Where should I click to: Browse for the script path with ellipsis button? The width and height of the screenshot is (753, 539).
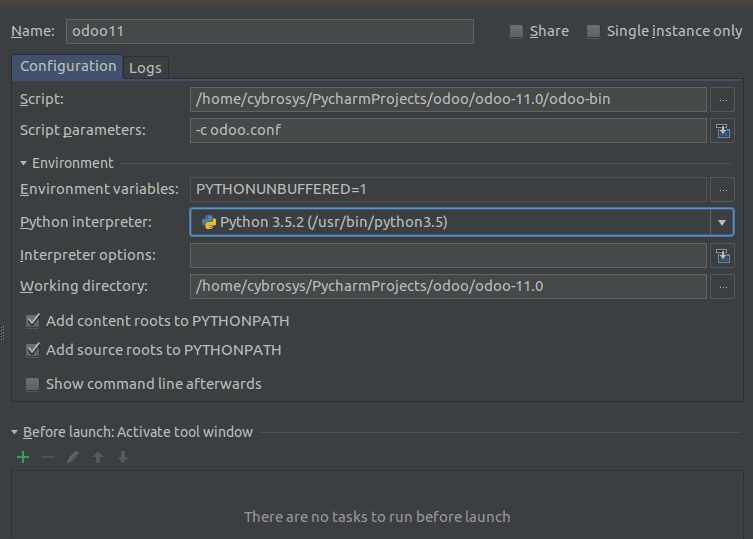[723, 99]
